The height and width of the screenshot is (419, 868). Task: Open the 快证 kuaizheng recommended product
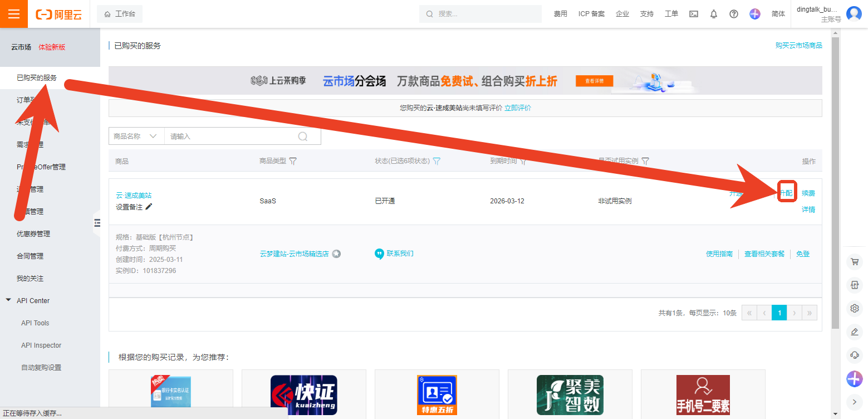coord(304,394)
